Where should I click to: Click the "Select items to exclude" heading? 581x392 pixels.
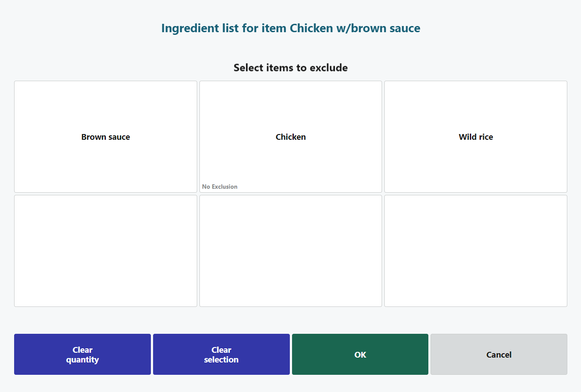click(290, 67)
